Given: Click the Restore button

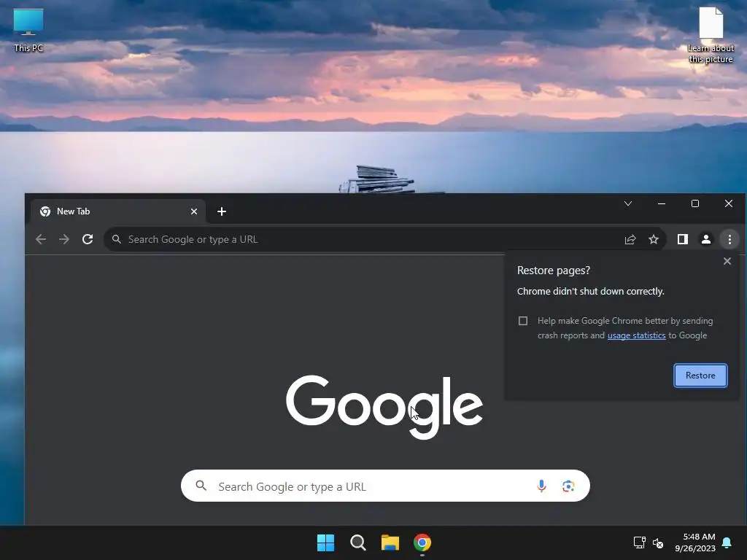Looking at the screenshot, I should tap(700, 376).
